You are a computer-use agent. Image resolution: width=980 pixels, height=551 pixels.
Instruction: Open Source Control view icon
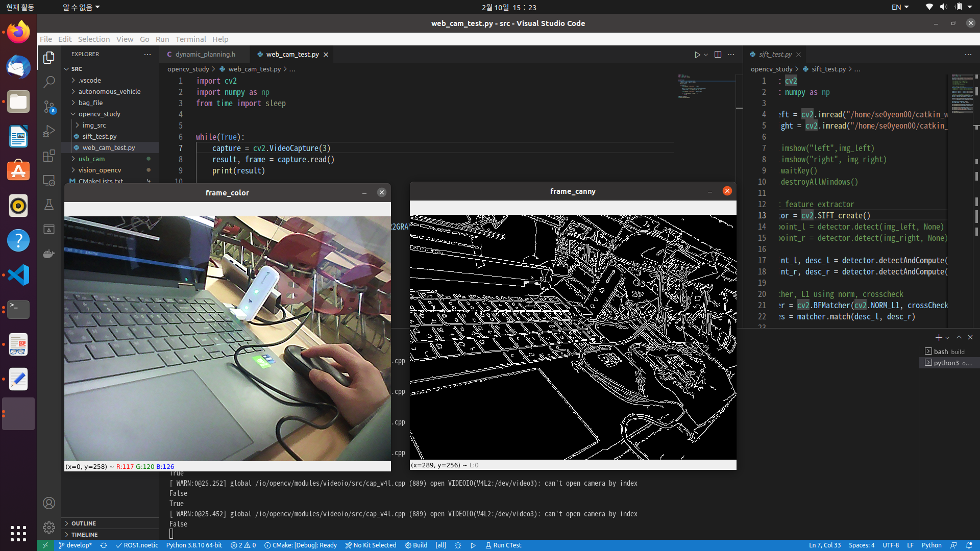[49, 107]
